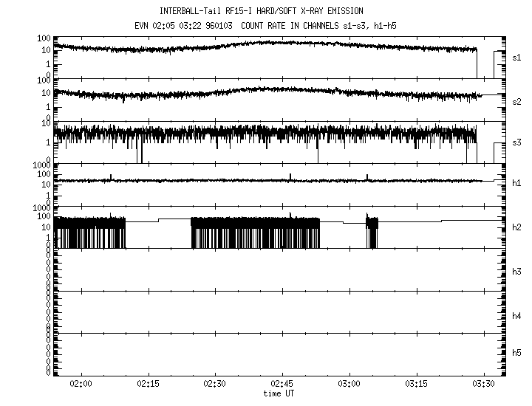Click the h4 channel label

[518, 316]
